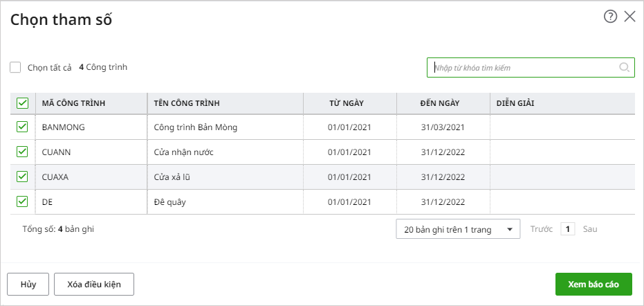This screenshot has width=644, height=306.
Task: Toggle the header select-all checkbox
Action: [x=22, y=103]
